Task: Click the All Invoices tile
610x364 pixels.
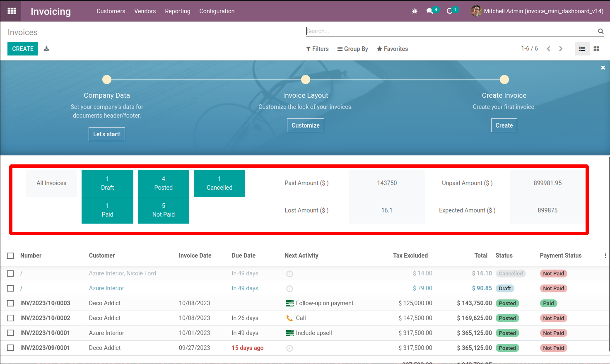Action: [51, 183]
